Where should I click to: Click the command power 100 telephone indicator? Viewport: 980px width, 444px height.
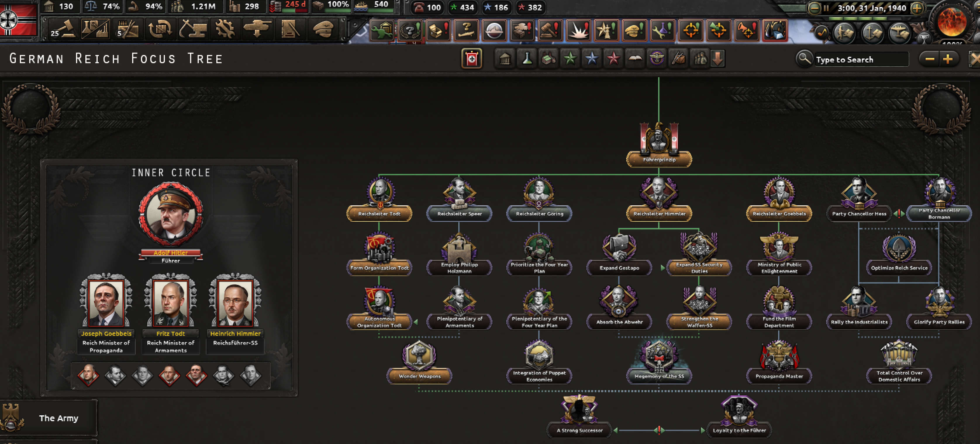pyautogui.click(x=427, y=7)
